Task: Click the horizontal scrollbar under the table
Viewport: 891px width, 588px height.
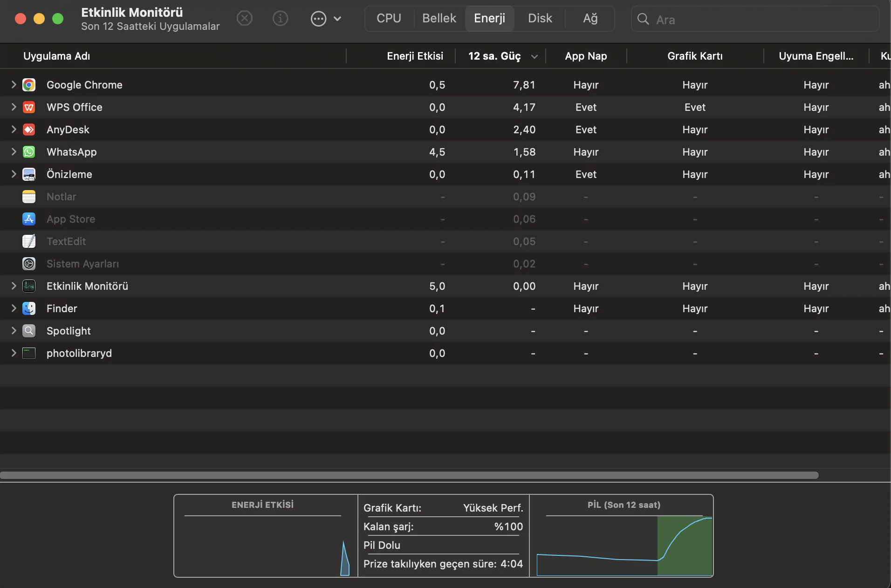Action: click(409, 475)
